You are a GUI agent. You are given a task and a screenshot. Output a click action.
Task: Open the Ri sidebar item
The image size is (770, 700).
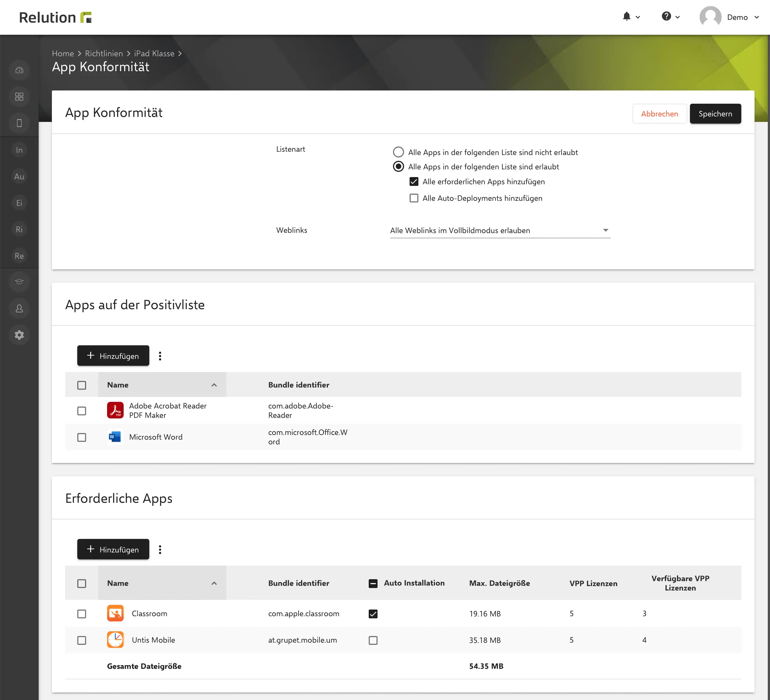(x=19, y=229)
